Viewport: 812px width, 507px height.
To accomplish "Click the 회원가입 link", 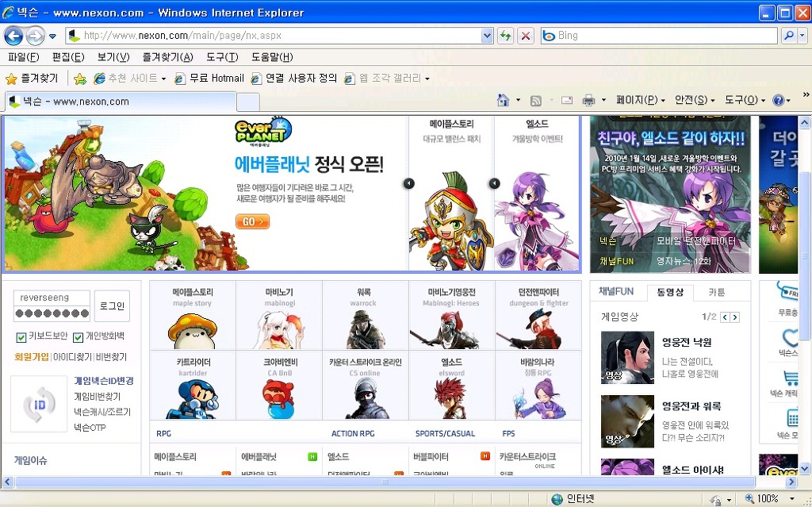I will [32, 357].
